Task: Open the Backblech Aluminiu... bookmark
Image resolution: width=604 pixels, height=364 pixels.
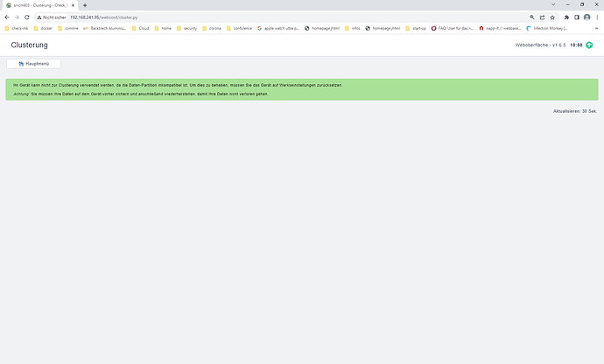Action: (105, 28)
